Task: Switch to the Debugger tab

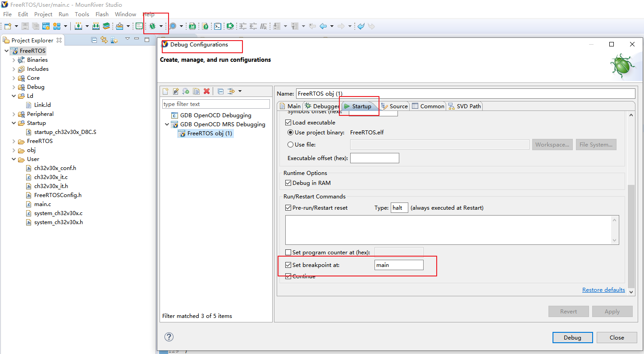Action: (x=321, y=106)
